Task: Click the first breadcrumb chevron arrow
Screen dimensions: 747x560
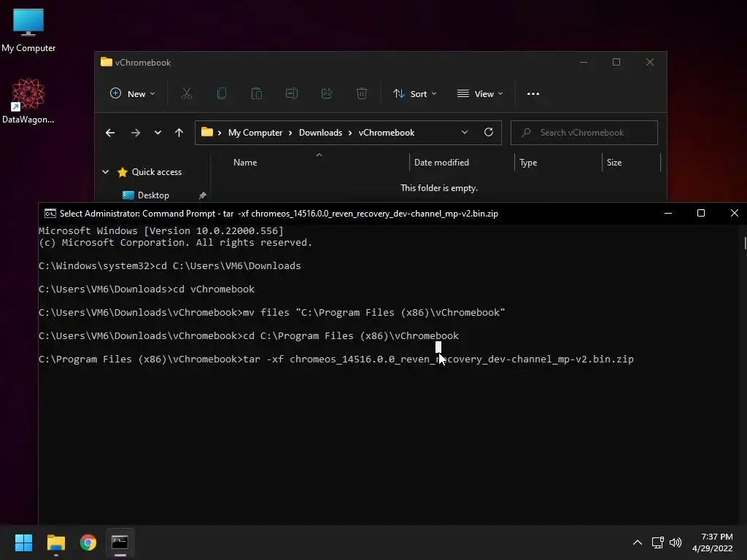Action: click(220, 133)
